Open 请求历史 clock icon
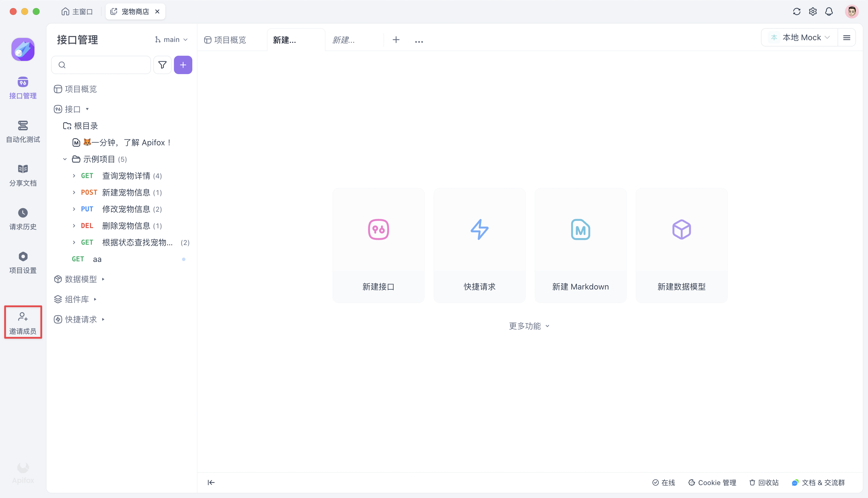The image size is (868, 498). coord(23,213)
